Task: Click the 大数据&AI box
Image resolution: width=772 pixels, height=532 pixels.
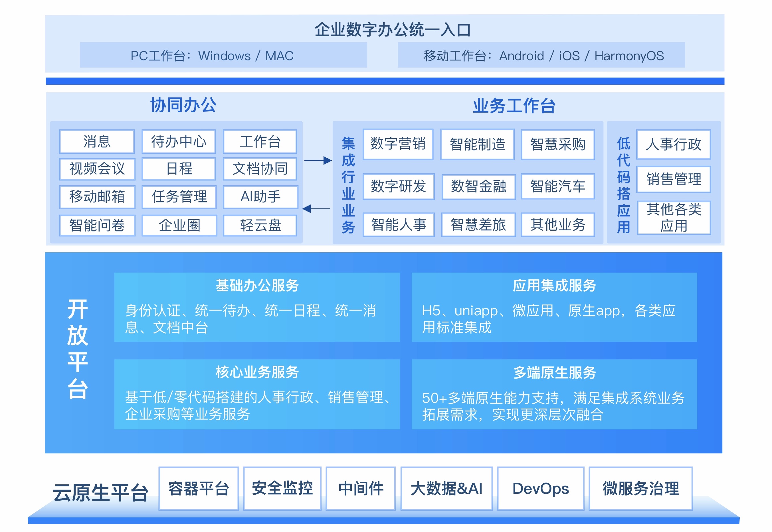Action: 446,489
